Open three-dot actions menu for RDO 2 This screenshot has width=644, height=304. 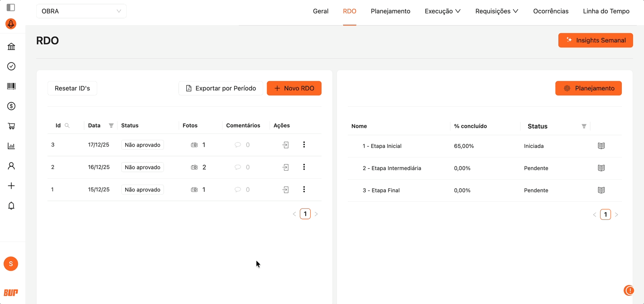click(x=304, y=167)
